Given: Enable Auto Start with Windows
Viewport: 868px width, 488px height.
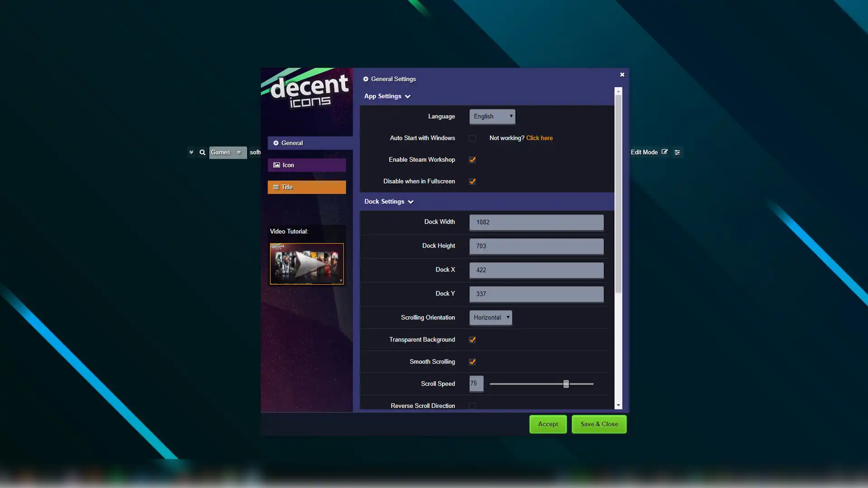Looking at the screenshot, I should click(x=472, y=138).
